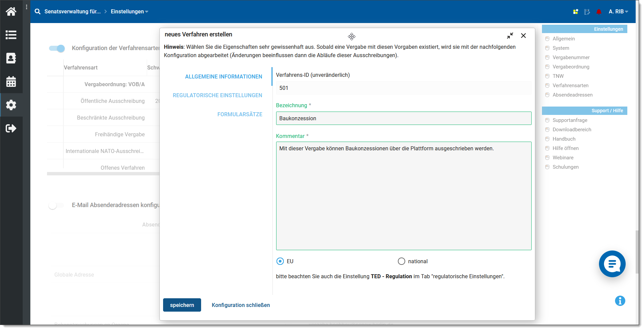644x330 pixels.
Task: Click the dialog move handle icon
Action: [352, 36]
